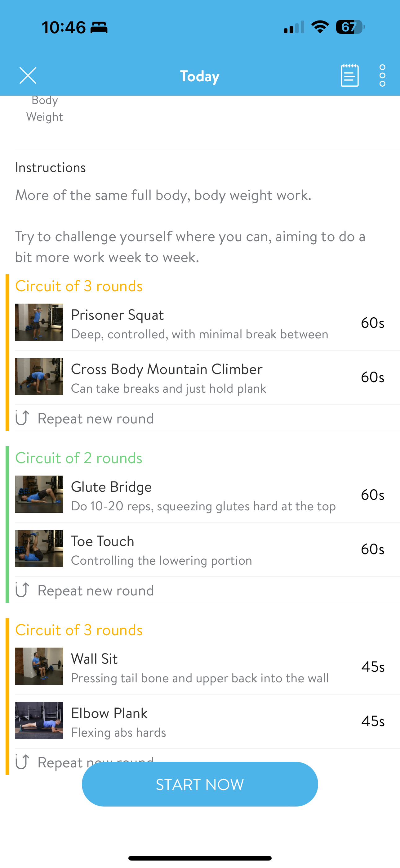Image resolution: width=400 pixels, height=868 pixels.
Task: Open the three-dot more options menu
Action: (x=382, y=75)
